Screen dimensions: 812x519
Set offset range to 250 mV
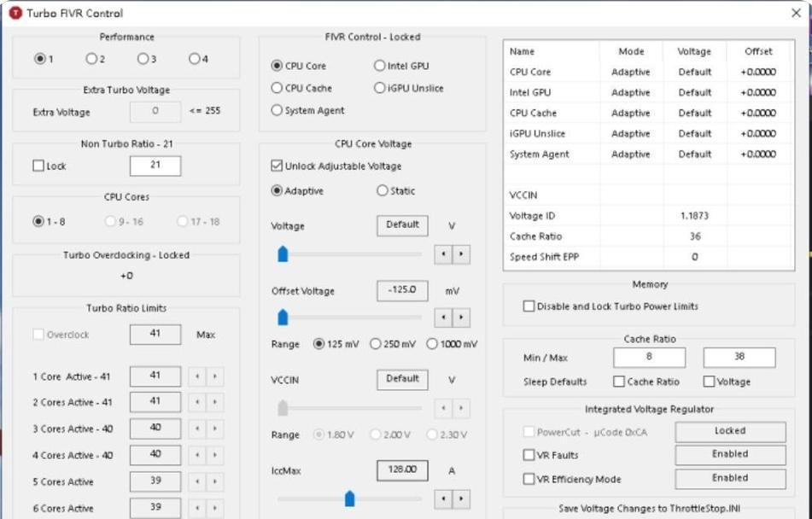coord(376,344)
